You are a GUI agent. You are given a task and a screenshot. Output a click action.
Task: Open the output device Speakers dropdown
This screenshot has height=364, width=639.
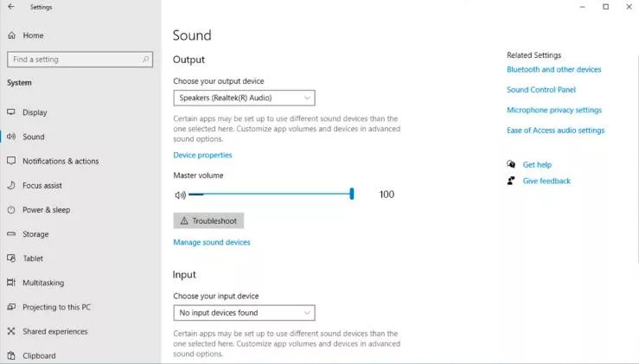point(244,99)
